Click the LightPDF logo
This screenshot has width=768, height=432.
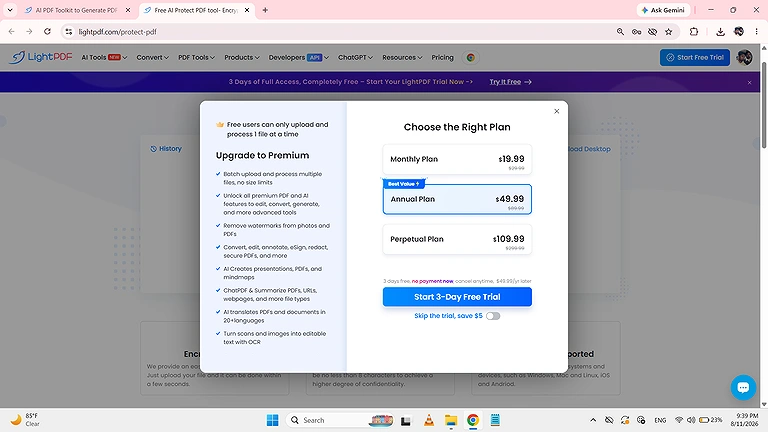click(x=41, y=57)
